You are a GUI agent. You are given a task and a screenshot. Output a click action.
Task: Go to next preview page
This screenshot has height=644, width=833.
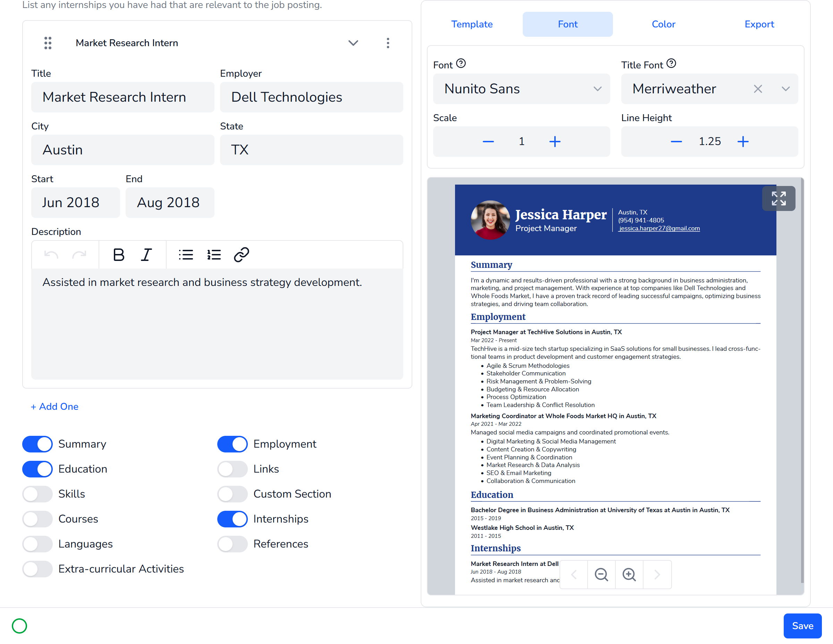coord(657,574)
